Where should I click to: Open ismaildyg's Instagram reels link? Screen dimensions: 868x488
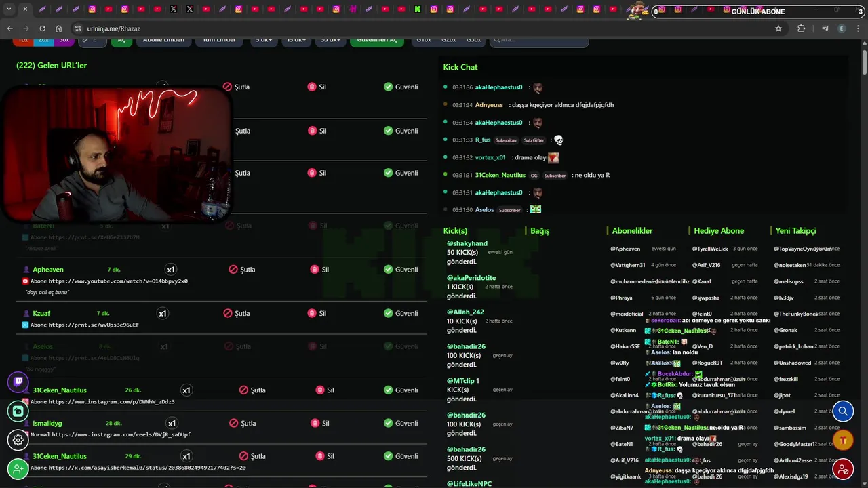coord(121,434)
